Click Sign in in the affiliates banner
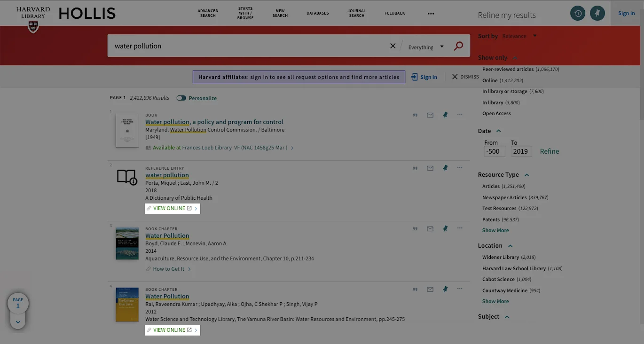Image resolution: width=644 pixels, height=344 pixels. (424, 77)
